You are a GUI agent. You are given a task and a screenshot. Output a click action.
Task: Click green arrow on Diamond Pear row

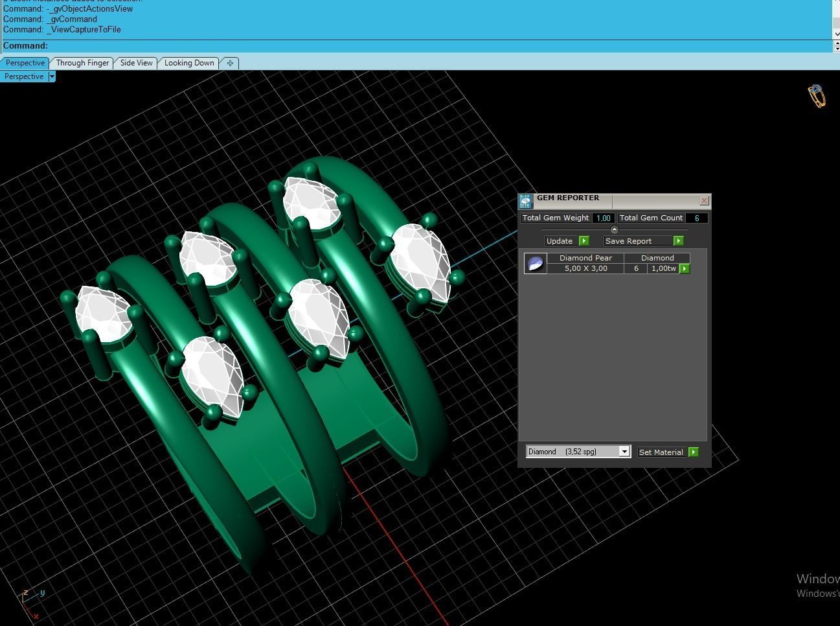tap(685, 268)
